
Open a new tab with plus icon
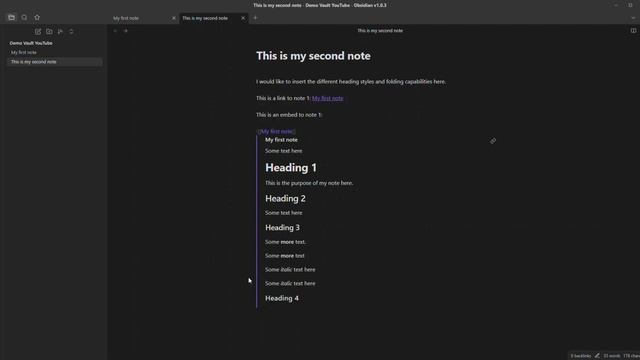[255, 18]
